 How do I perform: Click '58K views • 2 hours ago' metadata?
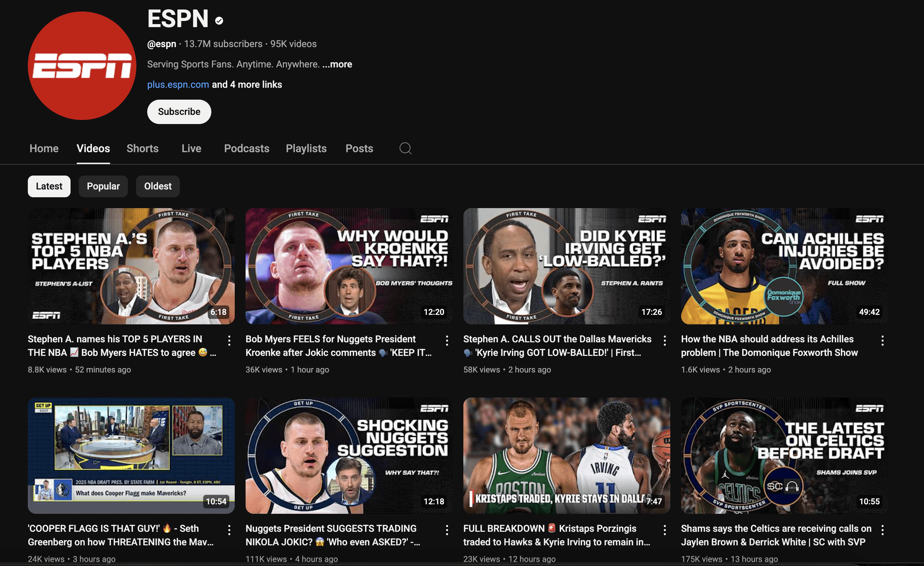(x=507, y=370)
